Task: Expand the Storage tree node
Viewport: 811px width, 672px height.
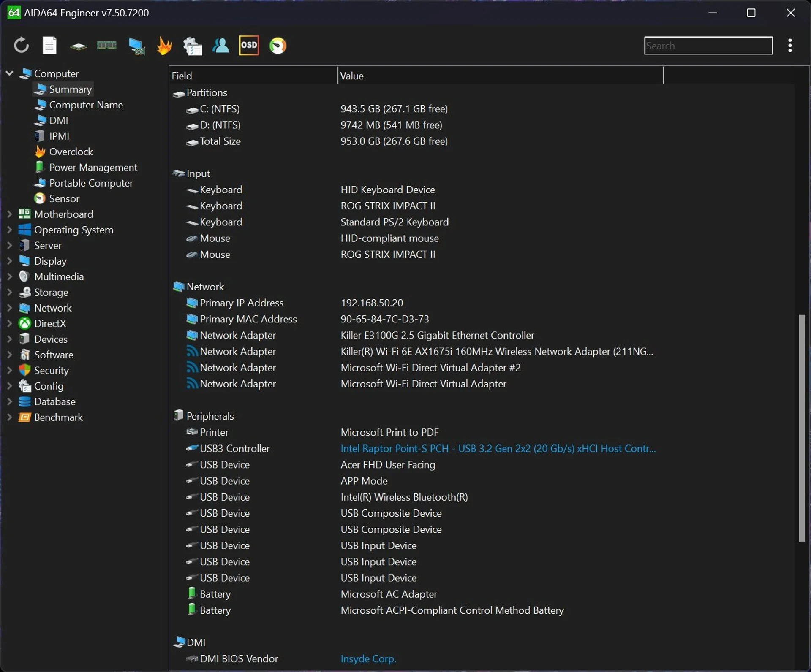Action: 9,292
